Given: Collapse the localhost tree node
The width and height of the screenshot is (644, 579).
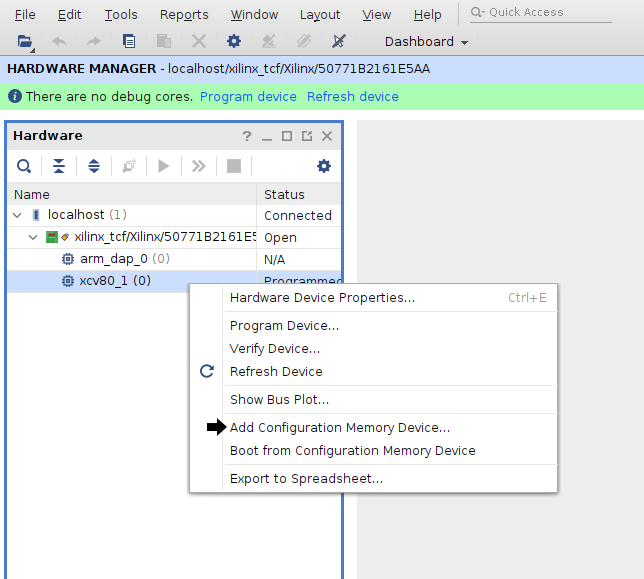Looking at the screenshot, I should pyautogui.click(x=17, y=215).
